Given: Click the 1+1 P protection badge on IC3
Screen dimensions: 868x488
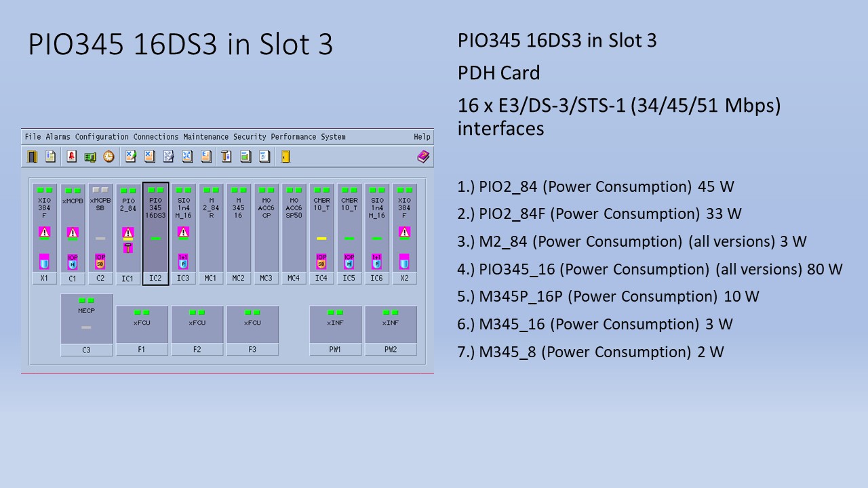Looking at the screenshot, I should point(184,260).
